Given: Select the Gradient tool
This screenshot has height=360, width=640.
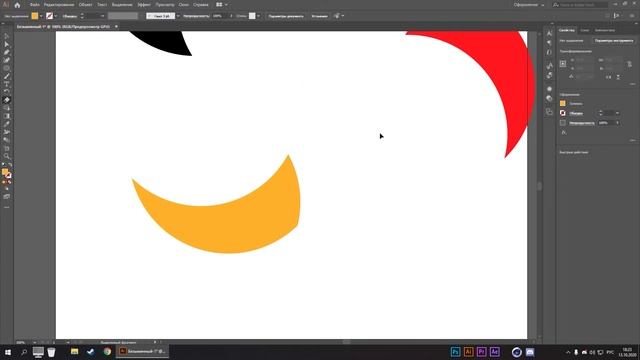Looking at the screenshot, I should click(x=7, y=116).
